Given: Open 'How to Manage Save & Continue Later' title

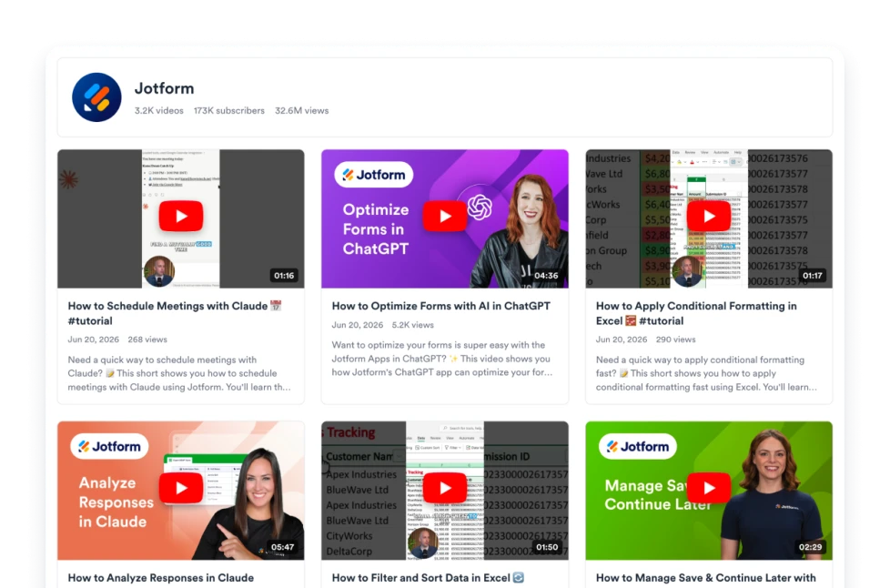Looking at the screenshot, I should point(705,578).
